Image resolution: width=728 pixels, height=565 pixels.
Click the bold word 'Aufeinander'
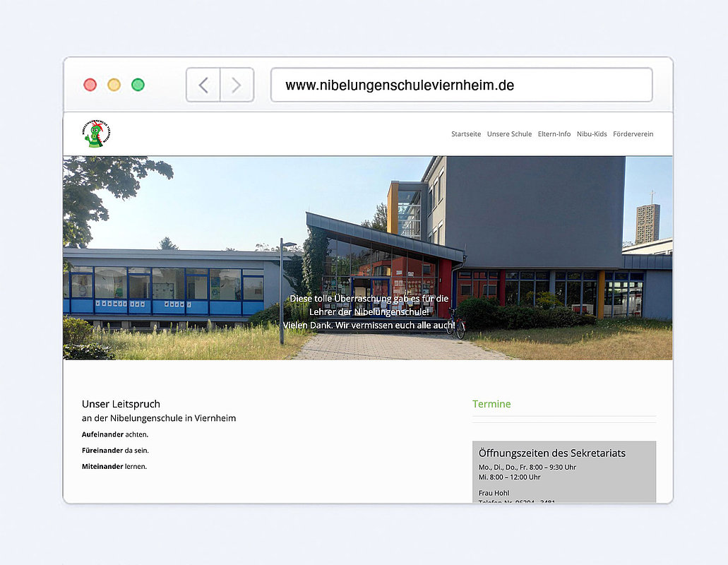tap(102, 434)
